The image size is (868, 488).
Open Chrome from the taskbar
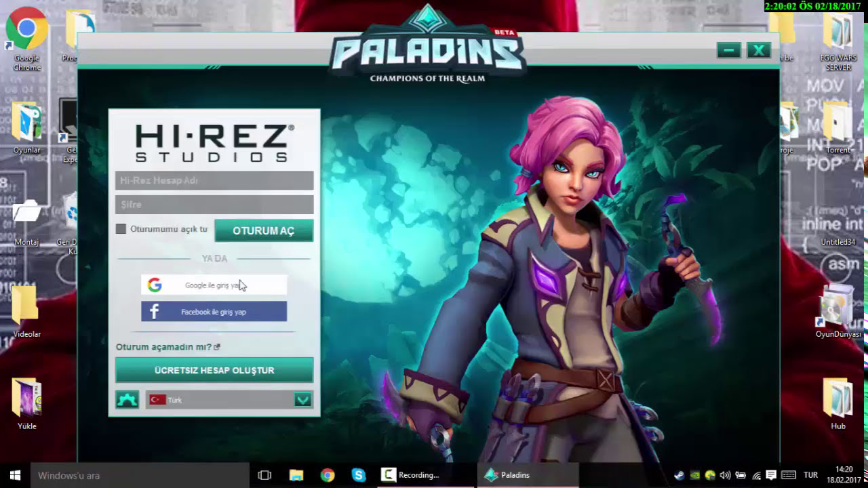328,475
